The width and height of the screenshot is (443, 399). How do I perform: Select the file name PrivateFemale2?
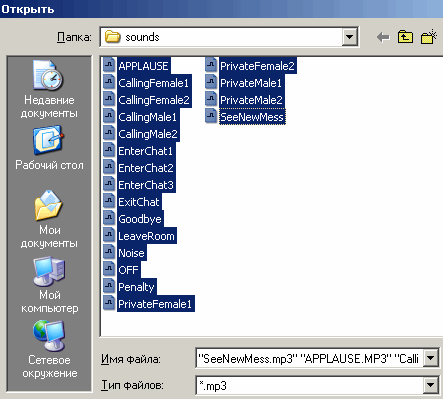258,66
